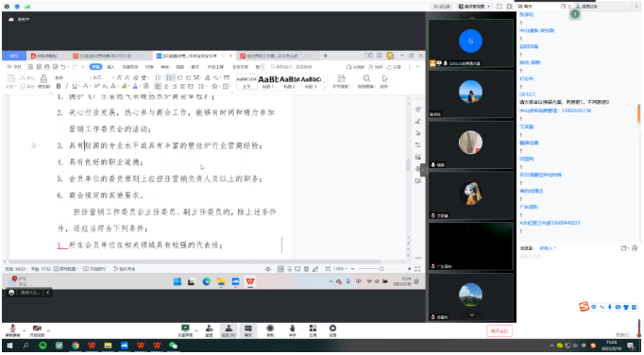Expand microphone options arrow beside mute
Viewport: 644px width, 355px height.
point(24,330)
